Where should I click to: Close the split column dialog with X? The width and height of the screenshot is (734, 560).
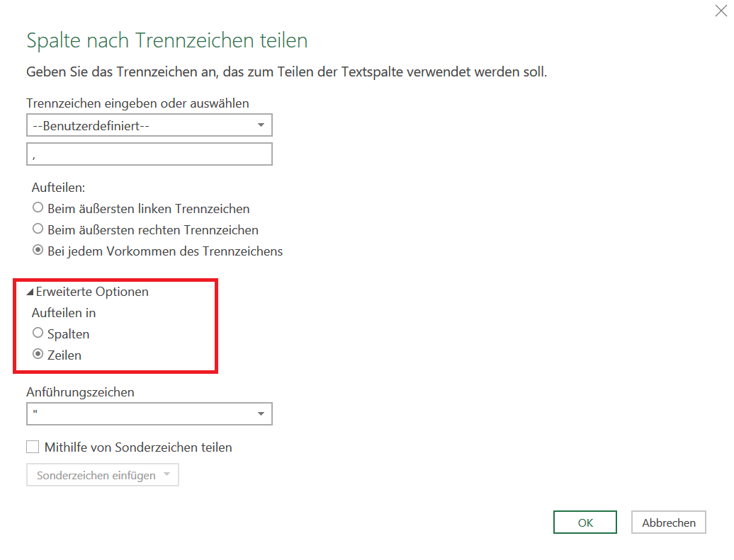pos(721,11)
